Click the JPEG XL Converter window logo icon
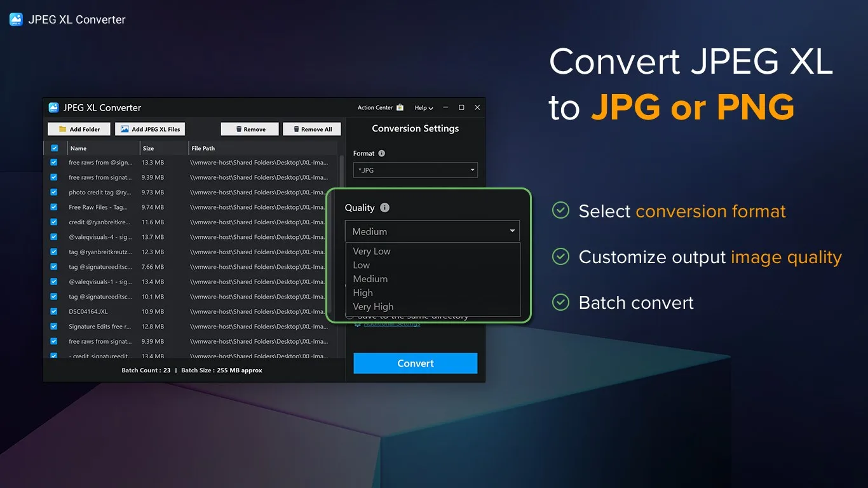868x488 pixels. point(53,107)
